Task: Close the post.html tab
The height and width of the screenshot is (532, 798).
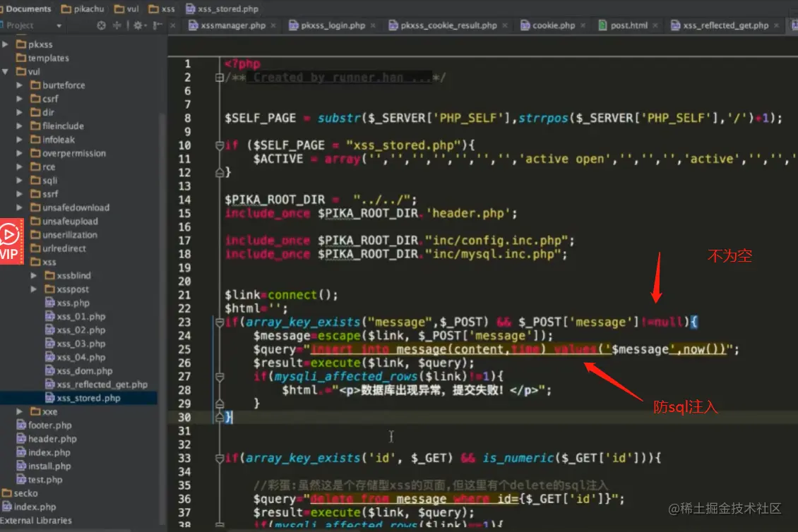Action: [655, 25]
